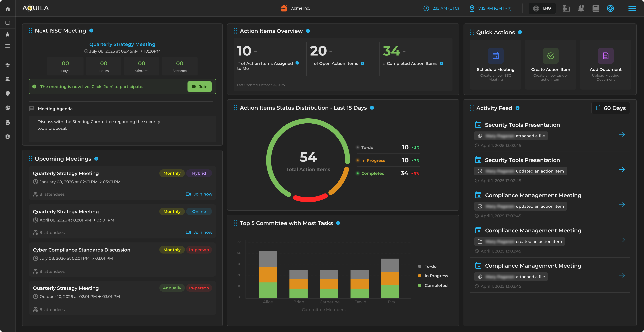The image size is (644, 332).
Task: Select the database icon in the sidebar
Action: tap(8, 122)
